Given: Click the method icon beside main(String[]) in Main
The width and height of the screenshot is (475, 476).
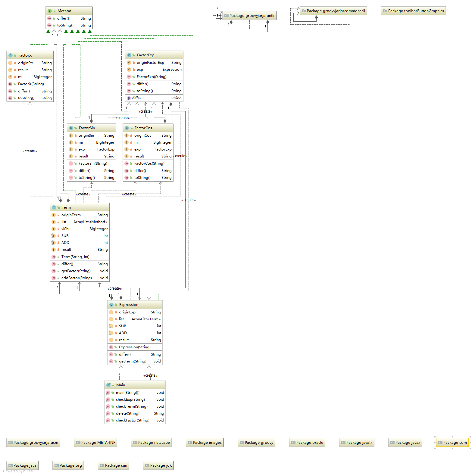Looking at the screenshot, I should (x=108, y=393).
